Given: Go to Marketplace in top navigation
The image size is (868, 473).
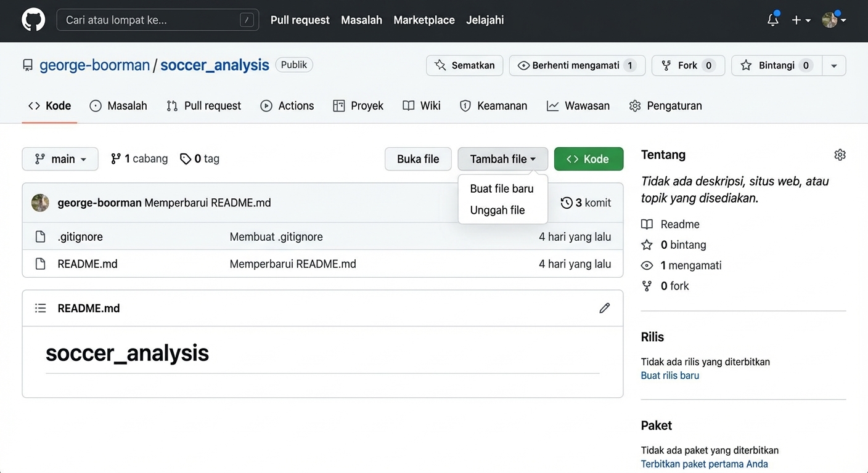Looking at the screenshot, I should [x=424, y=20].
